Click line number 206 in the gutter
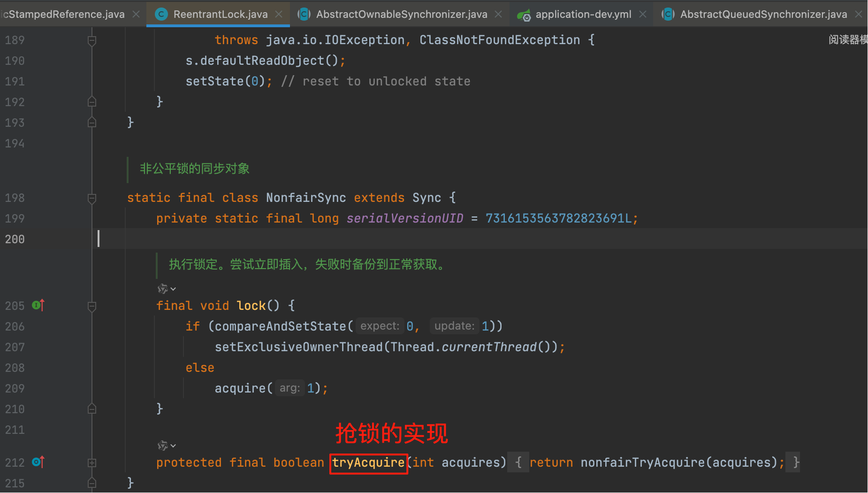 pos(15,326)
